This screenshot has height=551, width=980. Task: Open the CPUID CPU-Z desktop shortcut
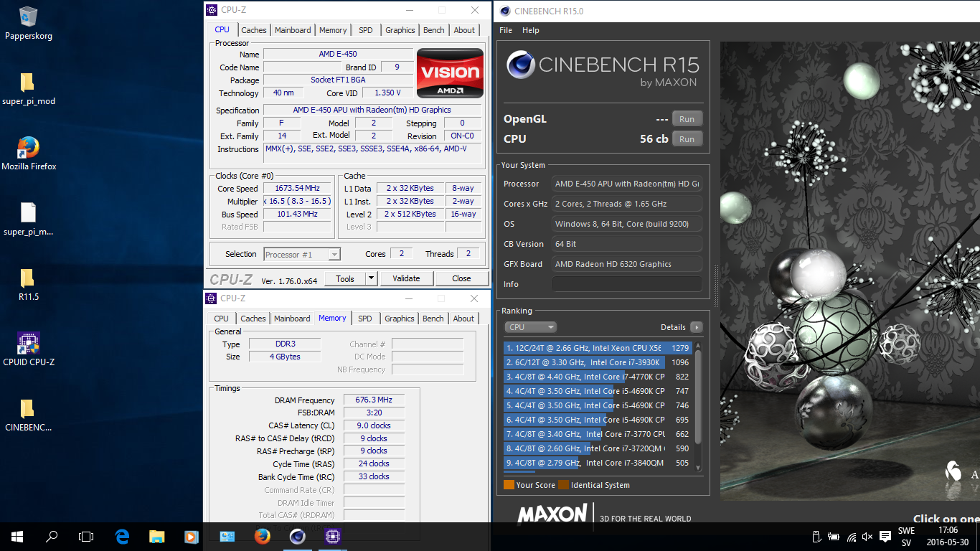[28, 343]
